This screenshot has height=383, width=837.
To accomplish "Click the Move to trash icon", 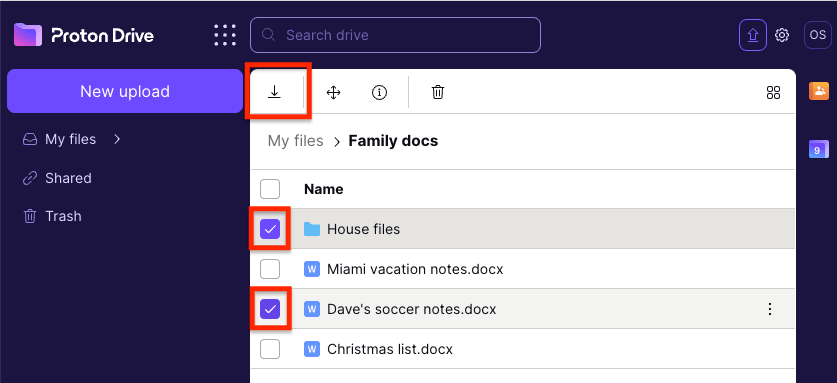I will pos(438,92).
